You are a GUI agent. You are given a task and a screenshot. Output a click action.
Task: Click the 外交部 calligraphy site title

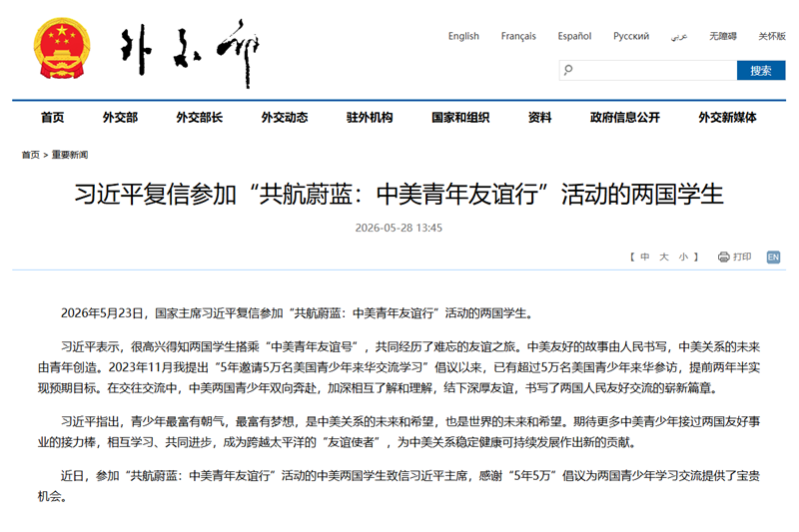(x=190, y=53)
